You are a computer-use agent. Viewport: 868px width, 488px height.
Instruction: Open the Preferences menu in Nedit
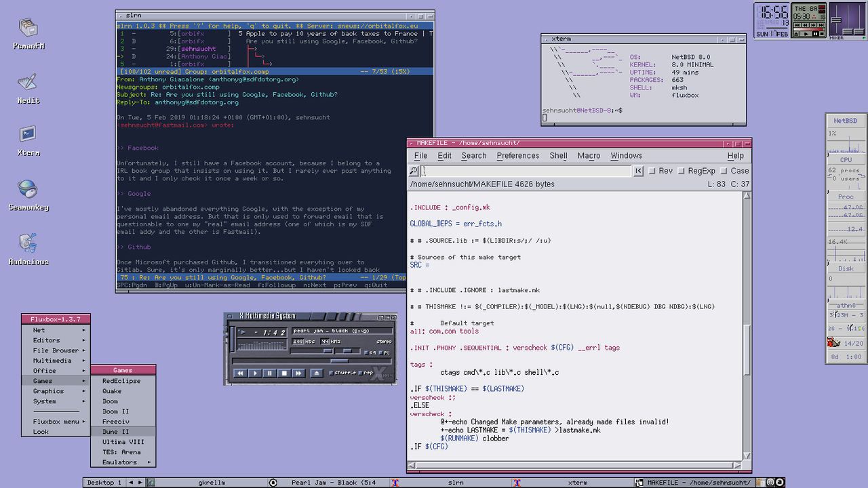click(517, 155)
